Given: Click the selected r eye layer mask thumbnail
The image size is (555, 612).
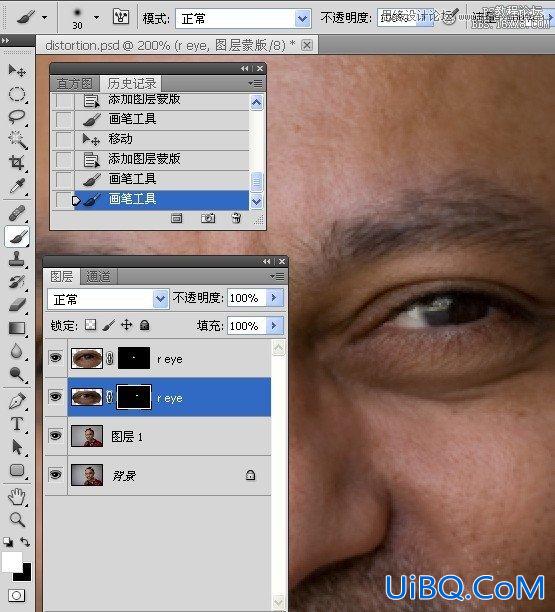Looking at the screenshot, I should click(134, 397).
